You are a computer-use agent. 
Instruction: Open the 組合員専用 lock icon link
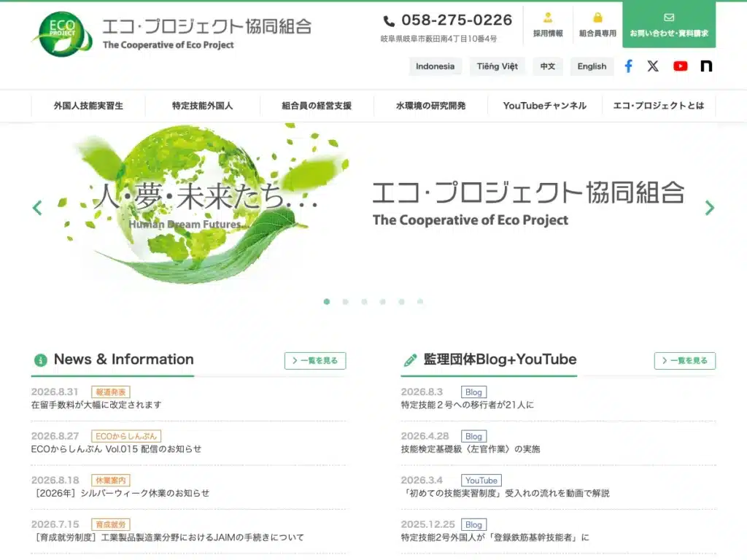[597, 25]
